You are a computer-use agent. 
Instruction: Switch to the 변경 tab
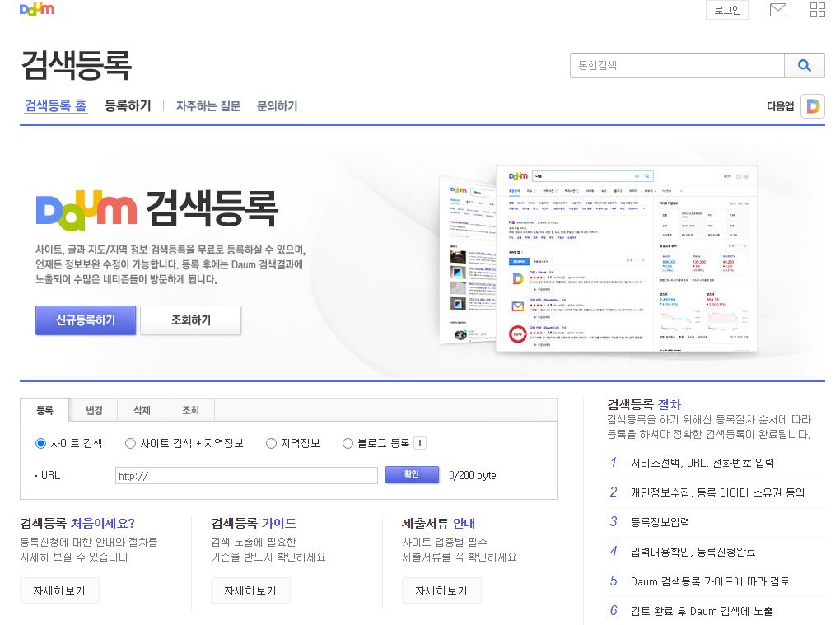(94, 410)
